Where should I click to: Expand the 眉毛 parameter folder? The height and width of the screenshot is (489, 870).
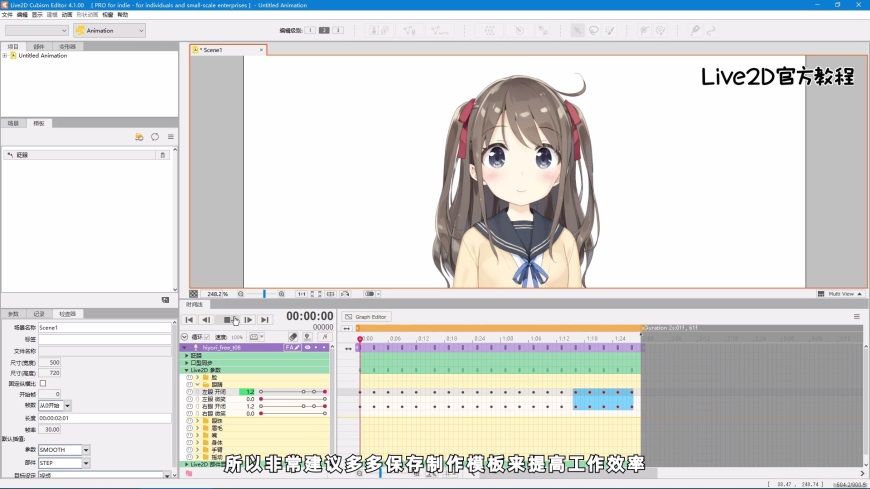pos(198,428)
